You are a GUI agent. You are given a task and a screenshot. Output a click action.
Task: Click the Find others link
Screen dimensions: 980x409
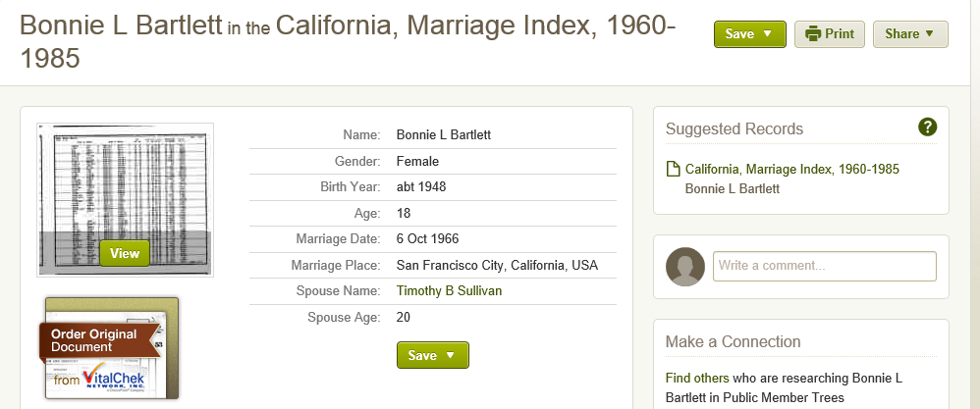point(697,378)
